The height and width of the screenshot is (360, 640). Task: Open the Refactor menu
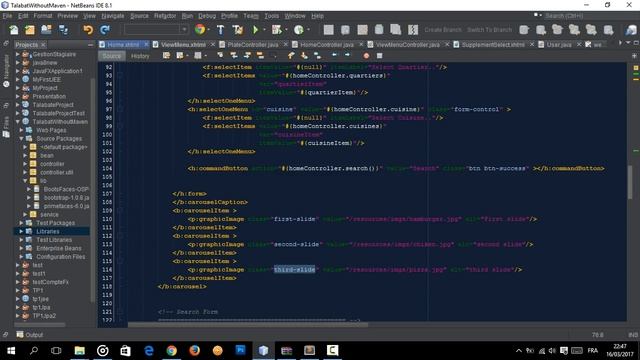pos(165,16)
